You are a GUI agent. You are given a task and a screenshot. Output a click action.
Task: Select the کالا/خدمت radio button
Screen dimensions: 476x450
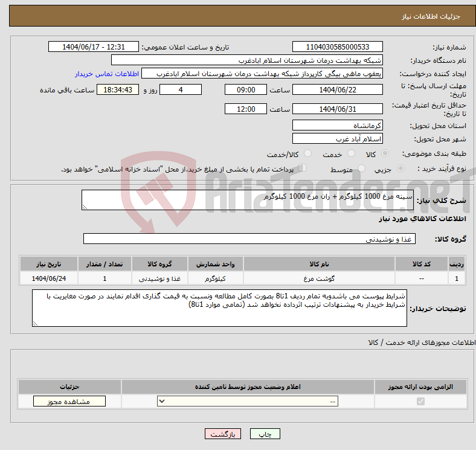tap(307, 153)
